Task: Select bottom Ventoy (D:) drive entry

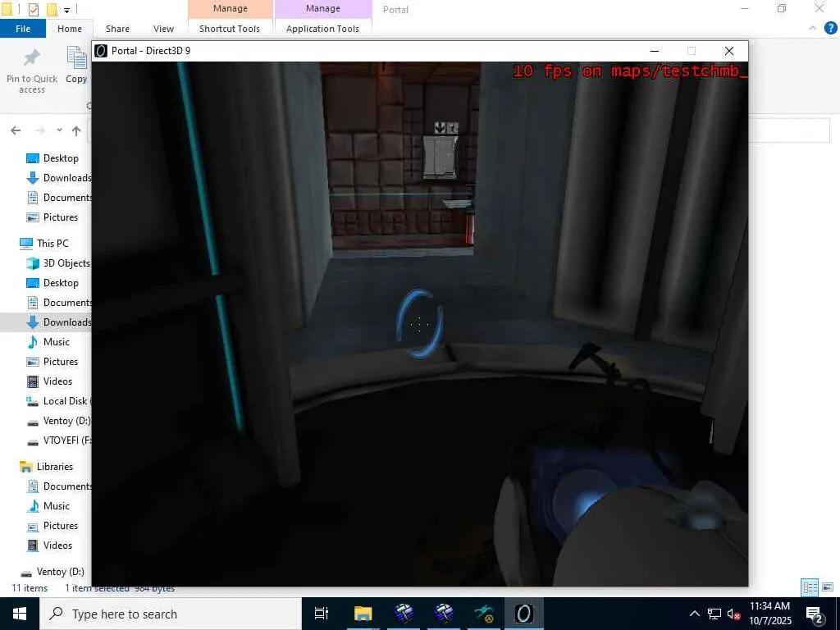Action: pyautogui.click(x=52, y=572)
